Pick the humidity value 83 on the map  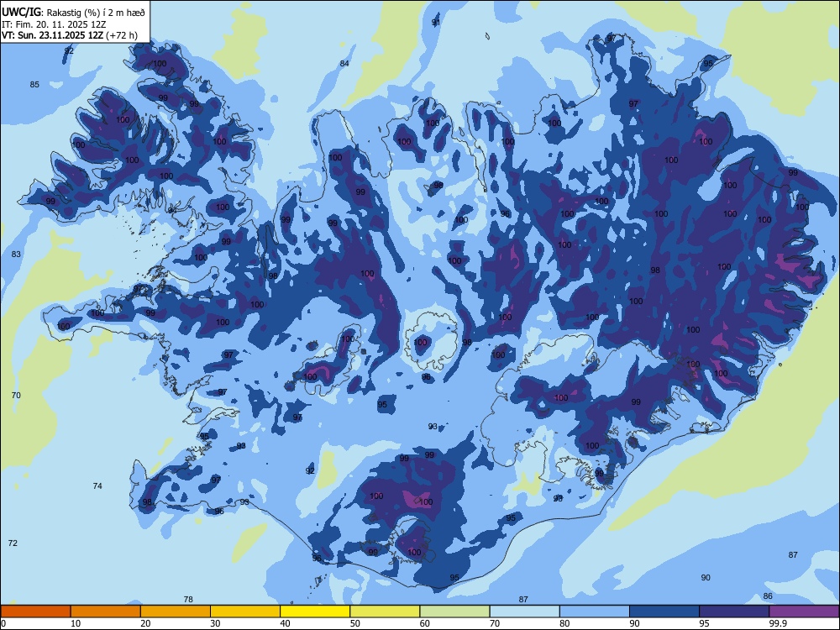pos(16,254)
